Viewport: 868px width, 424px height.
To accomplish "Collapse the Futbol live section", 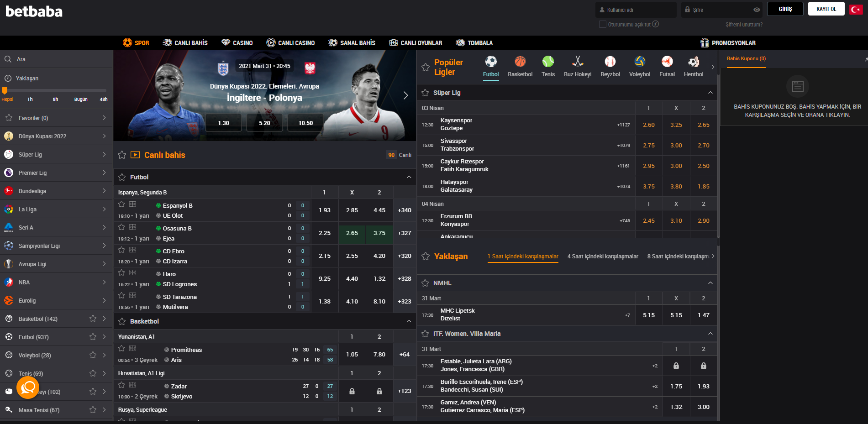I will (409, 177).
